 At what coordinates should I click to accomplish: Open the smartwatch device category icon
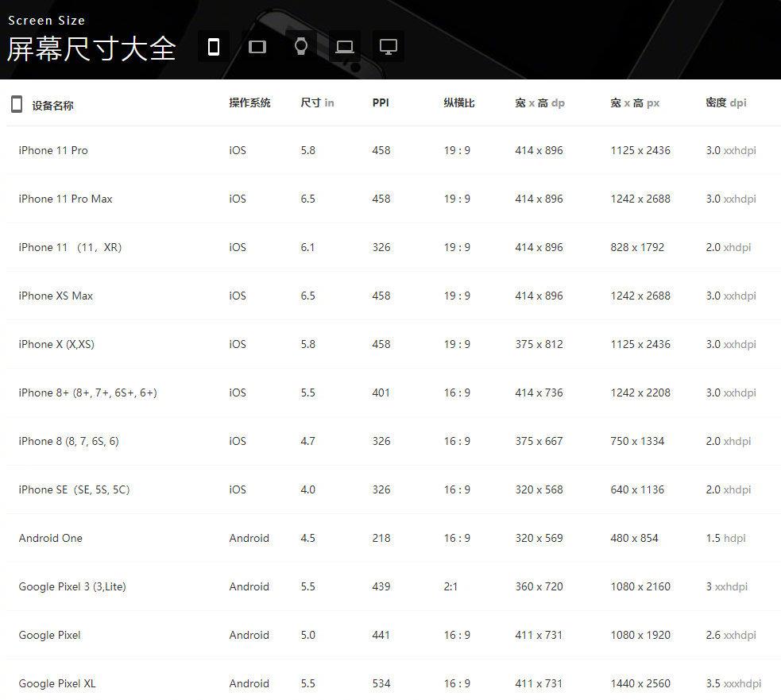click(300, 47)
